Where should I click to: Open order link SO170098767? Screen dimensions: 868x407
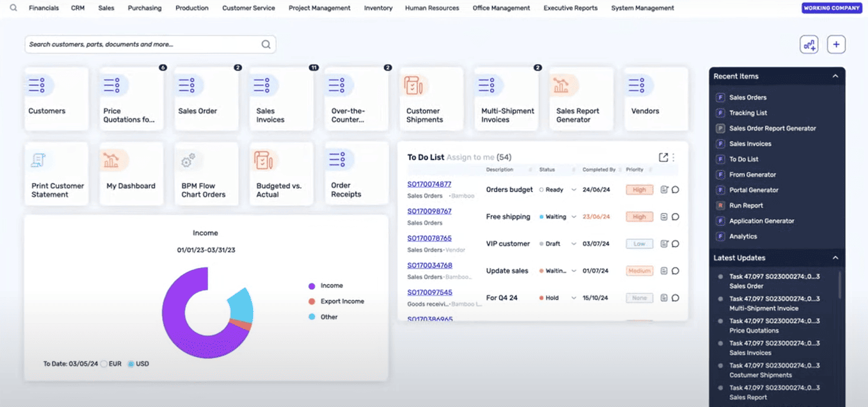click(x=429, y=211)
